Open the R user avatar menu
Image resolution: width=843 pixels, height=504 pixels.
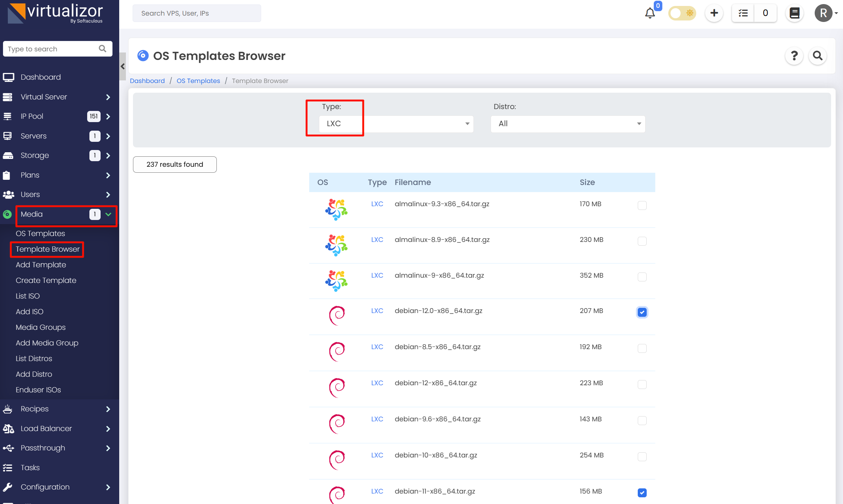[x=824, y=13]
